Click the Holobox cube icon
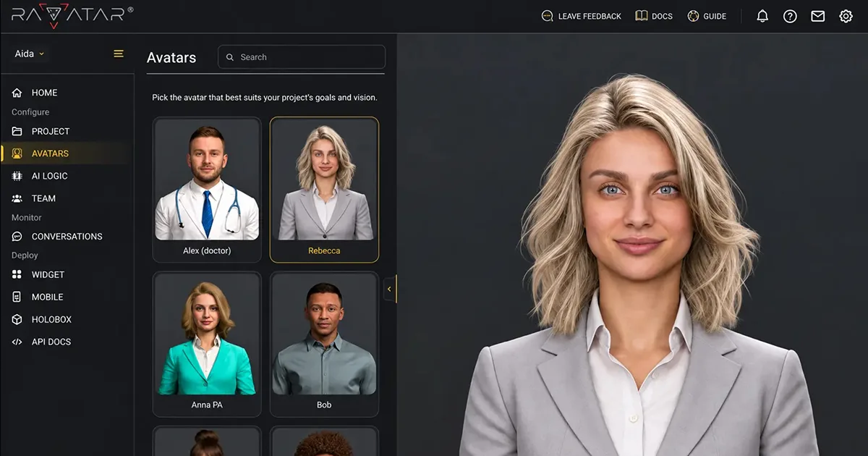The image size is (868, 456). pyautogui.click(x=17, y=319)
